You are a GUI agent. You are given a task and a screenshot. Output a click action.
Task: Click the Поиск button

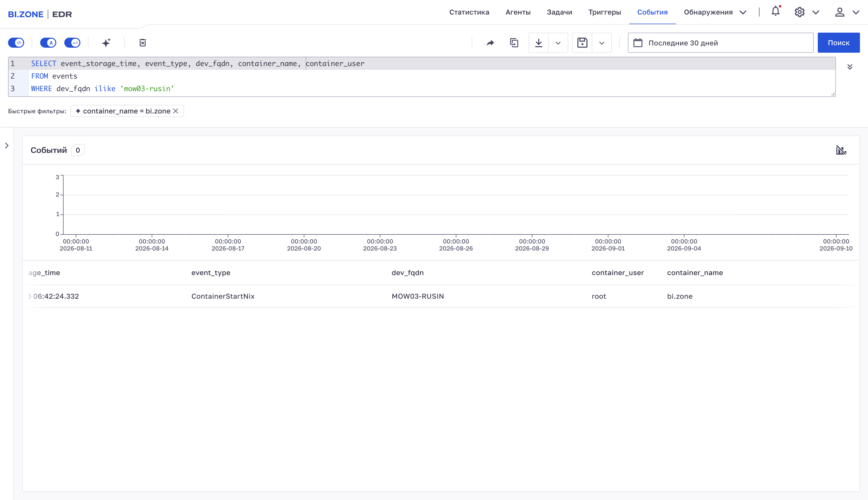[838, 43]
